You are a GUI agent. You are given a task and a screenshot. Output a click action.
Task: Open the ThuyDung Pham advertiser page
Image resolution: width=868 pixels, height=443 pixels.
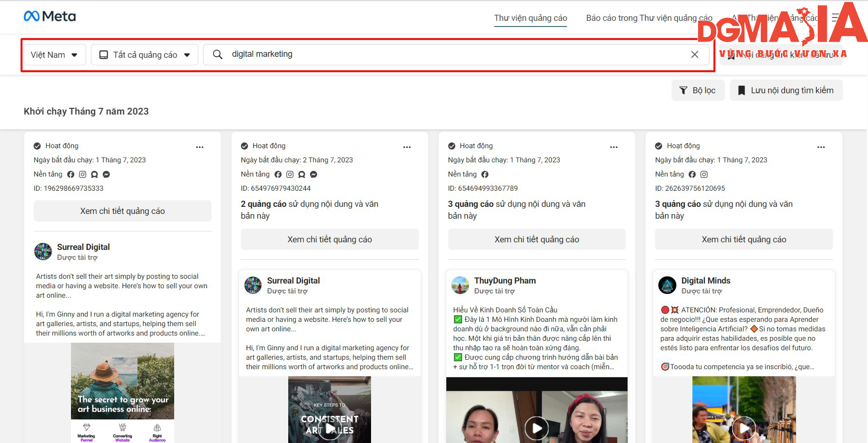pos(505,281)
